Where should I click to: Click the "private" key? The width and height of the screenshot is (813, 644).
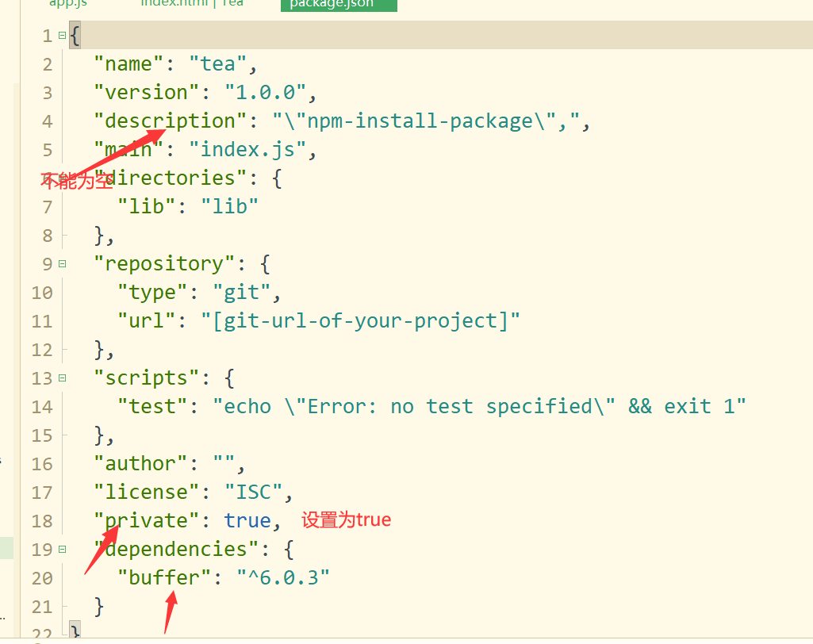coord(147,520)
